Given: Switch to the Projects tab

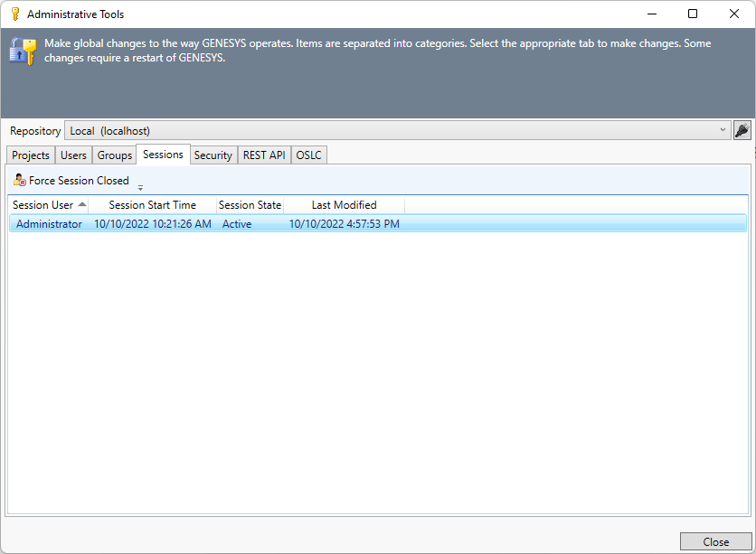Looking at the screenshot, I should [x=31, y=155].
